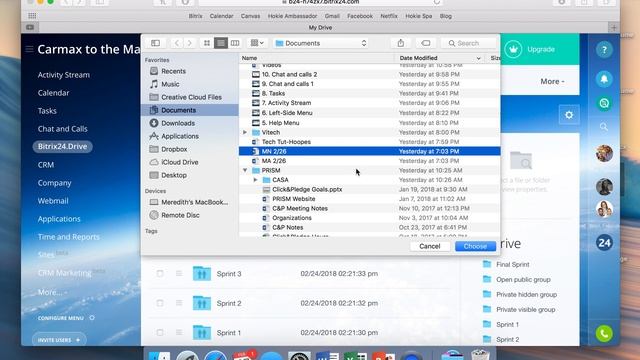The image size is (640, 360).
Task: Select Documents in Favorites sidebar
Action: [189, 110]
